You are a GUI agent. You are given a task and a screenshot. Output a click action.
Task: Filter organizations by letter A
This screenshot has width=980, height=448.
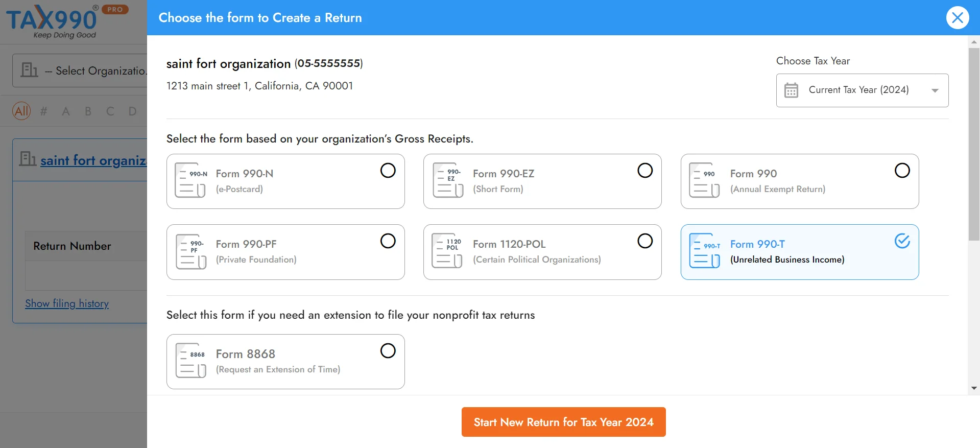pyautogui.click(x=66, y=111)
